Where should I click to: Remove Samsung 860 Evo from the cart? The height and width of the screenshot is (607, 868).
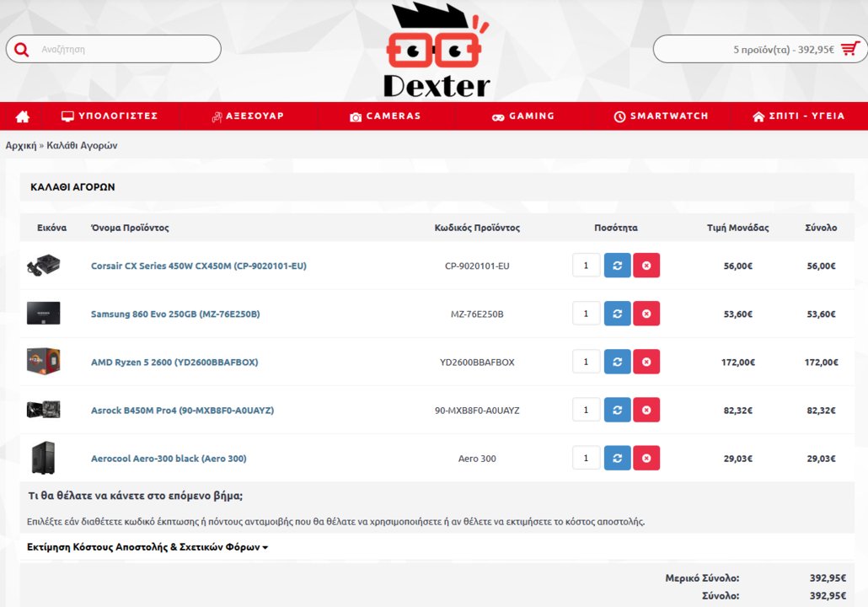(x=646, y=314)
